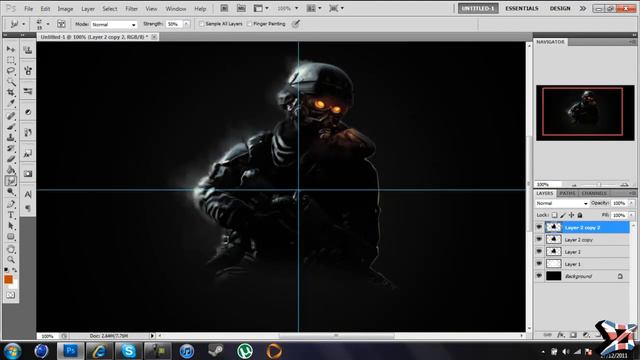Open the Strength slider popup arrow

pyautogui.click(x=187, y=24)
